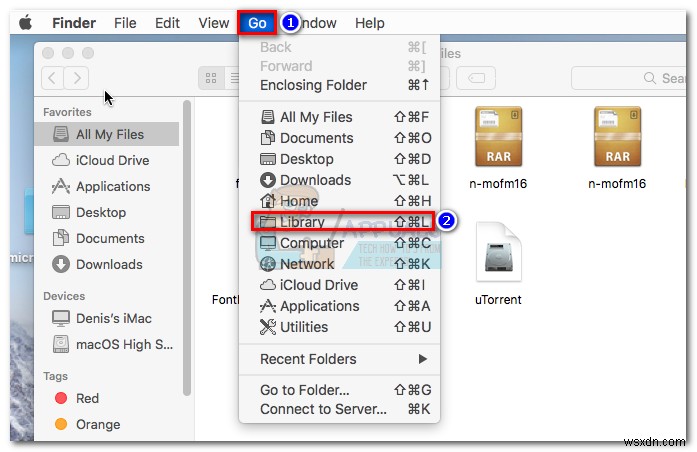The image size is (697, 452).
Task: Open Downloads from the sidebar
Action: pos(107,264)
